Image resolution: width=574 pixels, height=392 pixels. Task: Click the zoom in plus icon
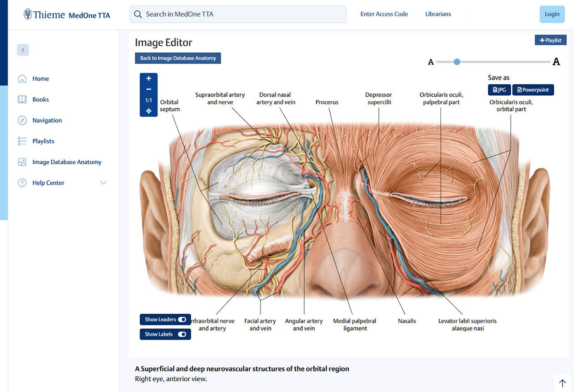[149, 79]
